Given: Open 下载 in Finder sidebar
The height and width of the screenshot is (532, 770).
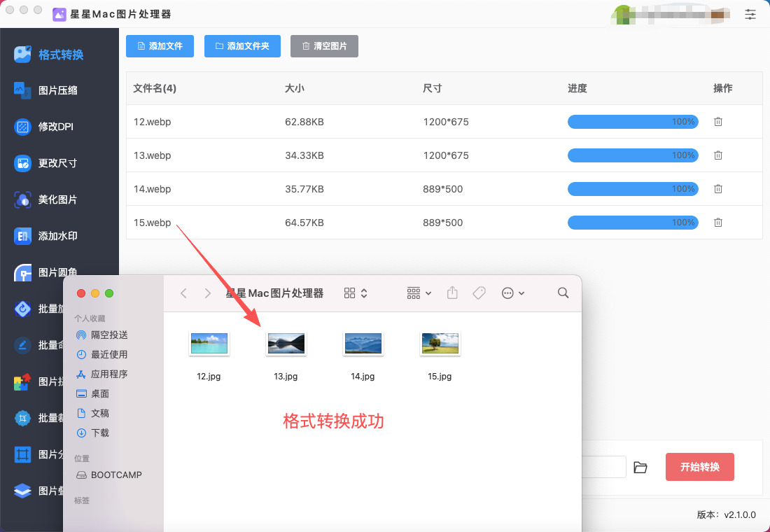Looking at the screenshot, I should (x=100, y=433).
